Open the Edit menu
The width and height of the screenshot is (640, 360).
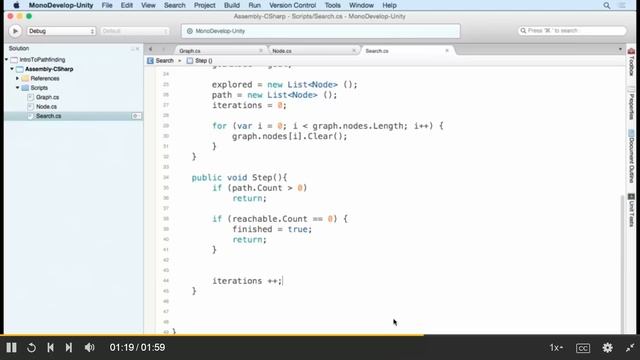pyautogui.click(x=127, y=5)
